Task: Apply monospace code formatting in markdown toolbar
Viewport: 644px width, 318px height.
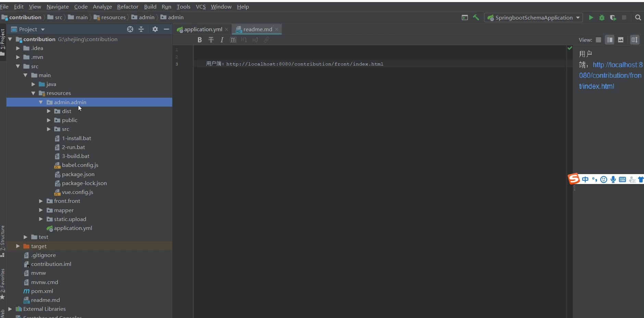Action: click(233, 40)
